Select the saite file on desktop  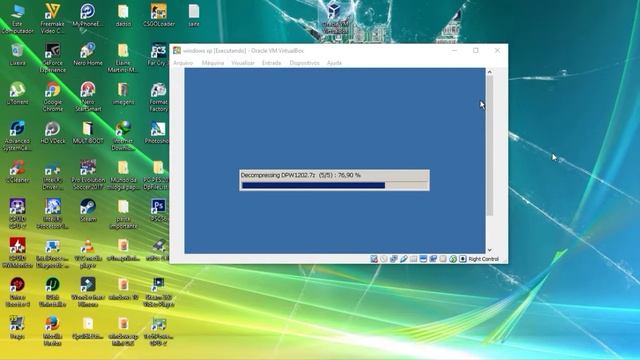click(194, 16)
